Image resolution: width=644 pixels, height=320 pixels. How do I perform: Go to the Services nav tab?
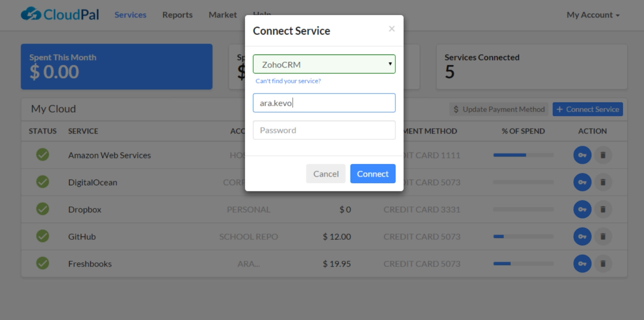[x=130, y=15]
